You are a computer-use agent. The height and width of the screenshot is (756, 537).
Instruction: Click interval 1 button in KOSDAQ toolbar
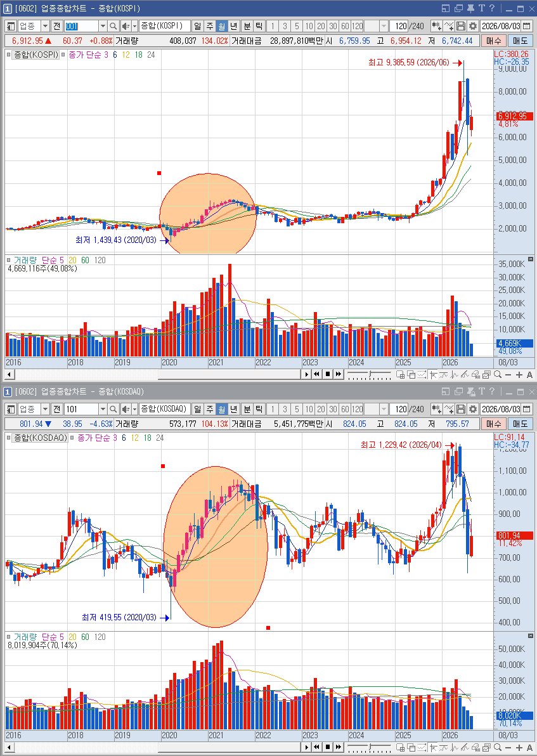pos(273,409)
